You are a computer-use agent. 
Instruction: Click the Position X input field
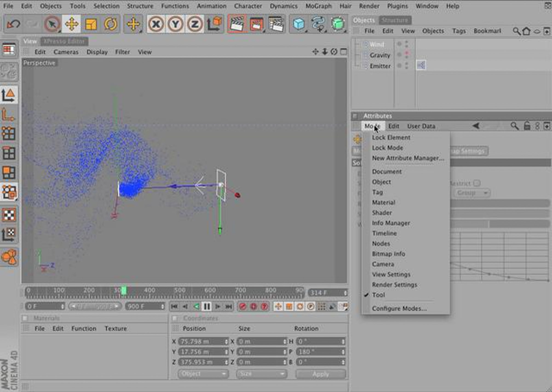pos(203,341)
